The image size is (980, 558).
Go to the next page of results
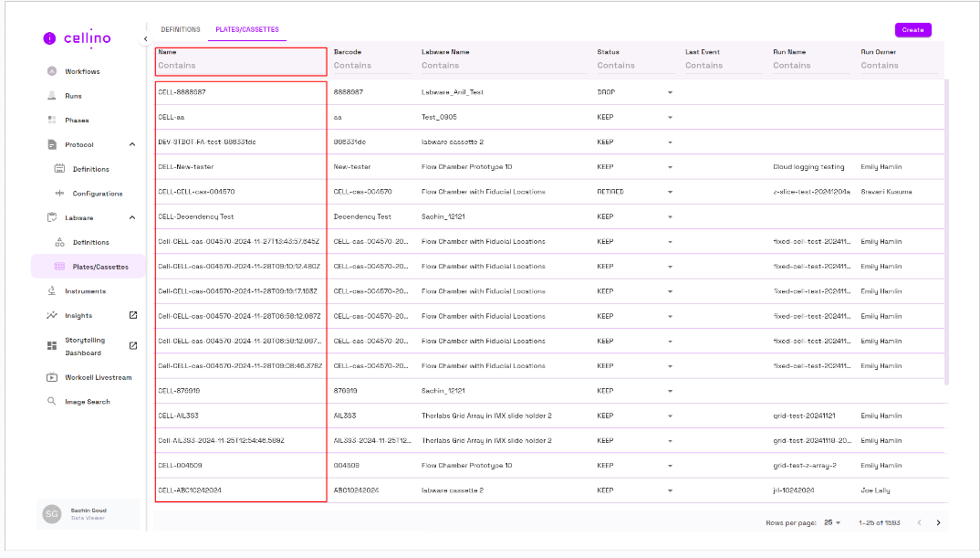(938, 522)
